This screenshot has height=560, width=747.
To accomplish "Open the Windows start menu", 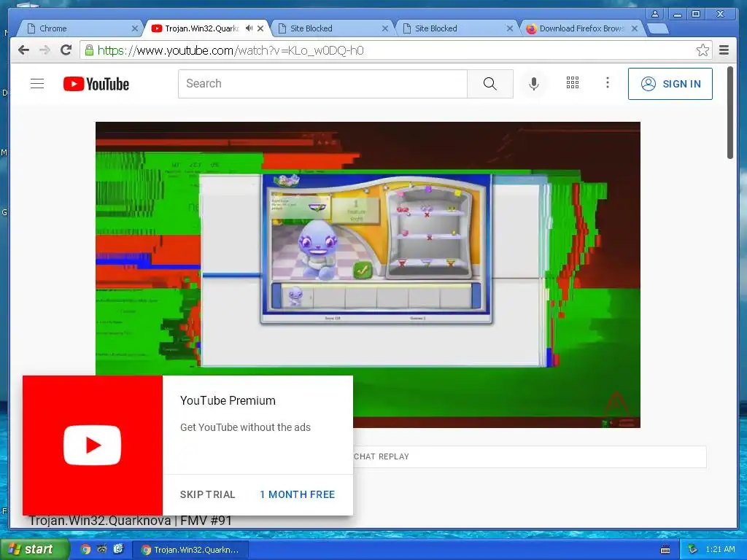I will point(34,550).
